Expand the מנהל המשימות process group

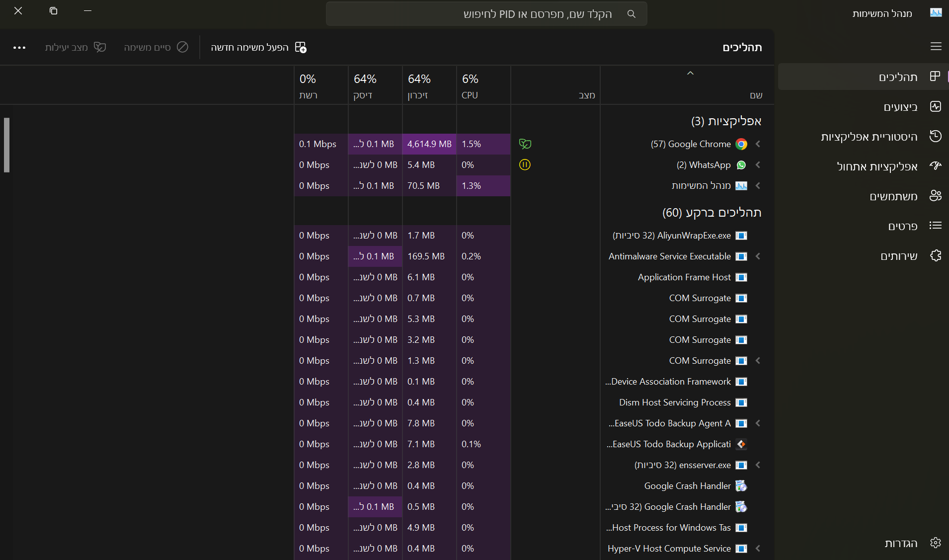pyautogui.click(x=758, y=186)
